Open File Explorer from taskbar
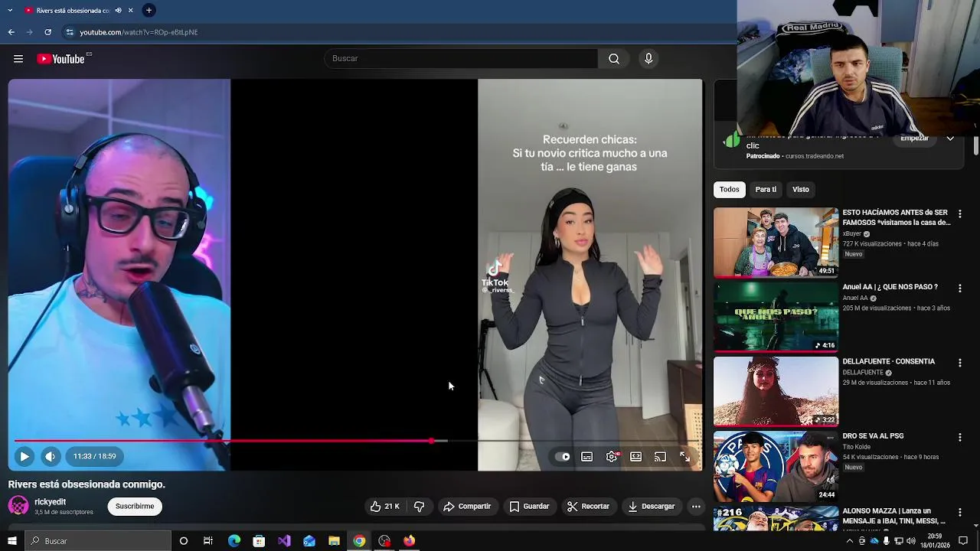The width and height of the screenshot is (980, 551). point(334,541)
